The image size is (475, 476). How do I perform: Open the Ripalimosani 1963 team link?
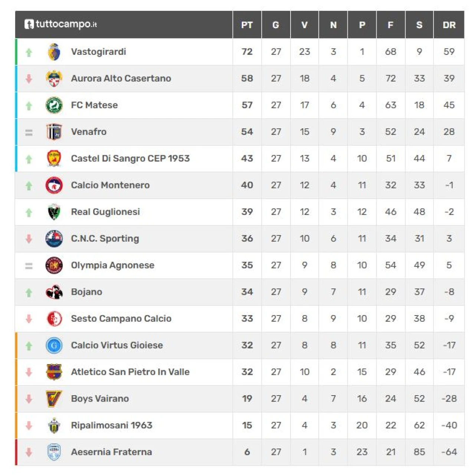tap(112, 426)
